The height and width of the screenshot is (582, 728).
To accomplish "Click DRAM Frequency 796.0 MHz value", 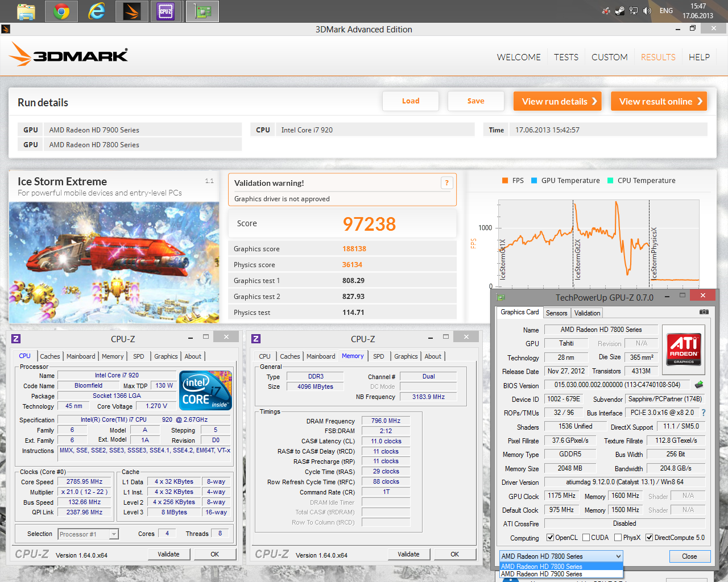I will pos(386,421).
